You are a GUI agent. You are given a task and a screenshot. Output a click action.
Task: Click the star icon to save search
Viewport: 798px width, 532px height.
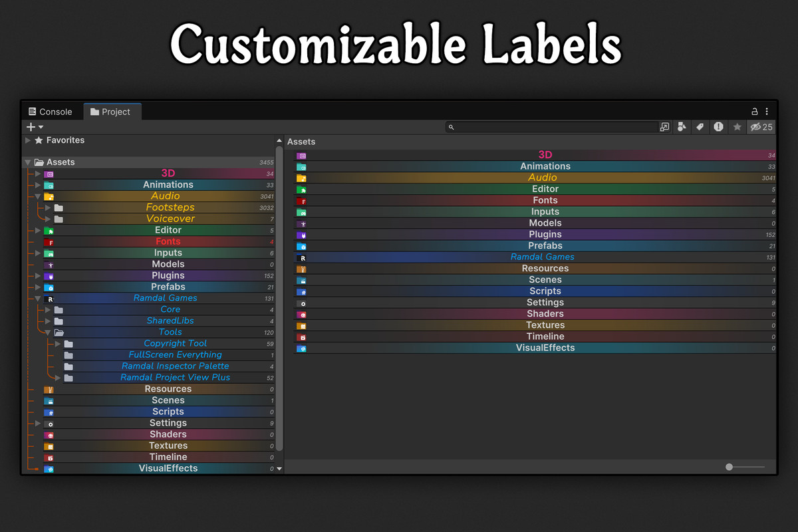(x=737, y=127)
